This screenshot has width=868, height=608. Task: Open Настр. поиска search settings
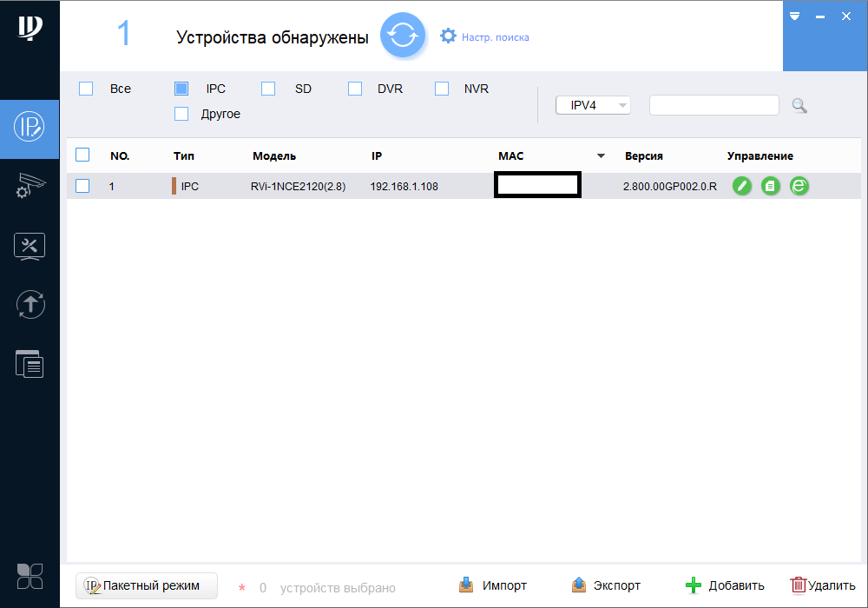tap(484, 36)
